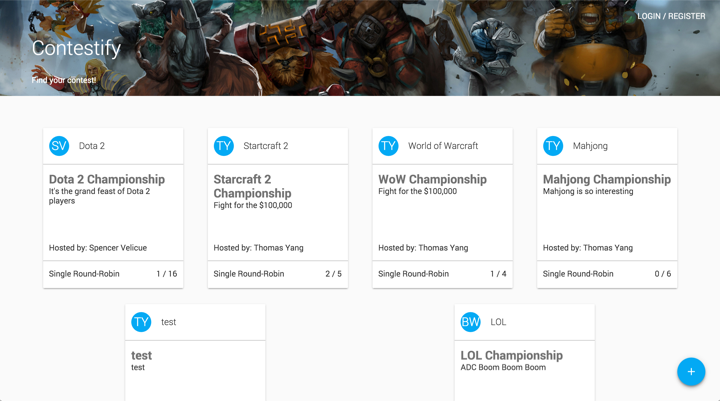Click the TY avatar on World of Warcraft card
The height and width of the screenshot is (401, 720).
point(388,146)
